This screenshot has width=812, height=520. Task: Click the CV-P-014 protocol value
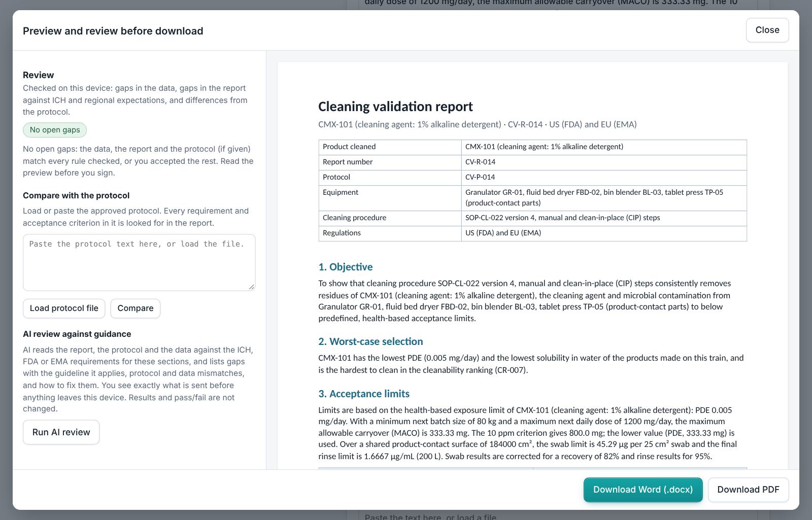[604, 178]
